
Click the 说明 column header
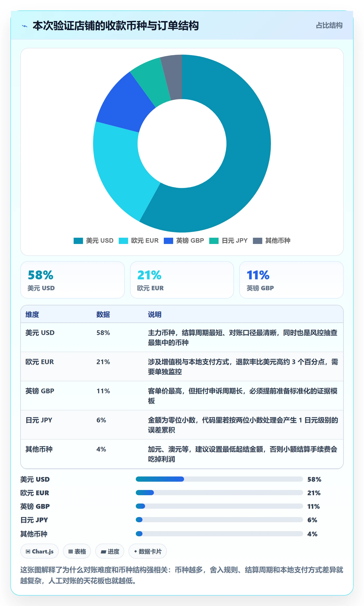tap(155, 314)
